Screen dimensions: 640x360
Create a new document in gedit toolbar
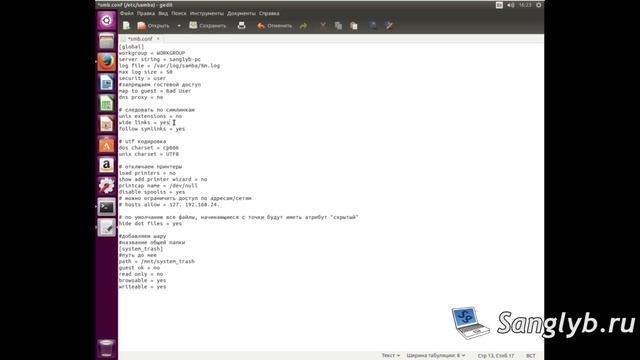127,26
